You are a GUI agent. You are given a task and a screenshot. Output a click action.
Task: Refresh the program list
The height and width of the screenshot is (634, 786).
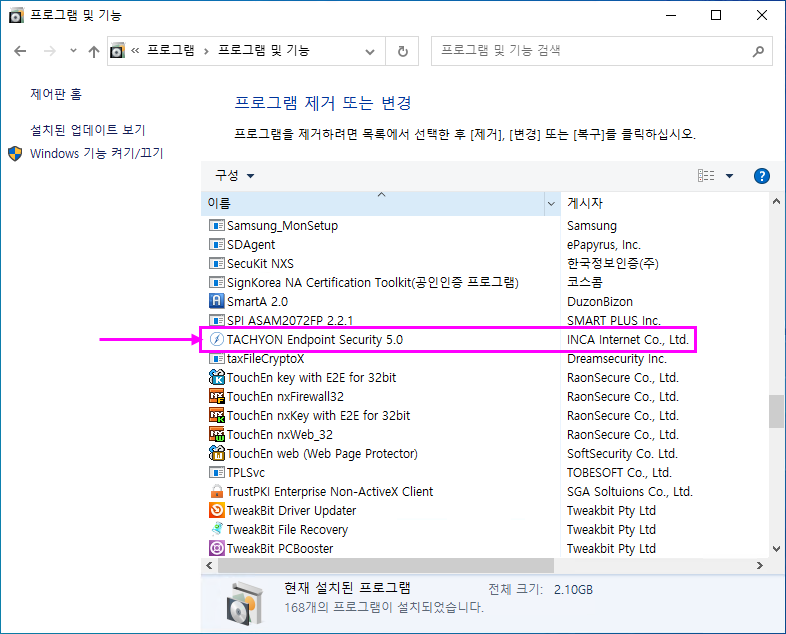[403, 51]
